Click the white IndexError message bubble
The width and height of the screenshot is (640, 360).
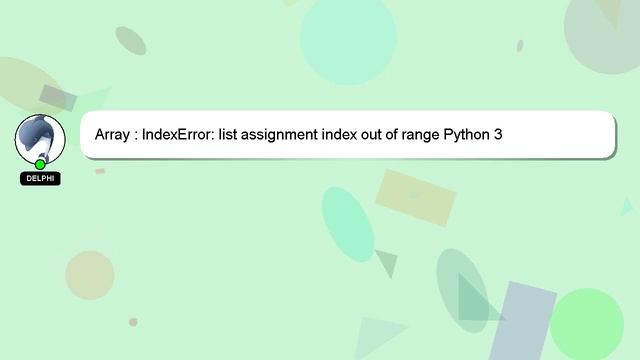coord(348,134)
